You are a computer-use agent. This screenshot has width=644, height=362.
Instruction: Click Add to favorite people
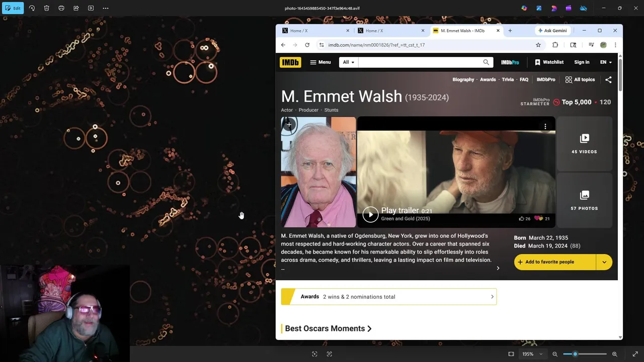(x=555, y=262)
